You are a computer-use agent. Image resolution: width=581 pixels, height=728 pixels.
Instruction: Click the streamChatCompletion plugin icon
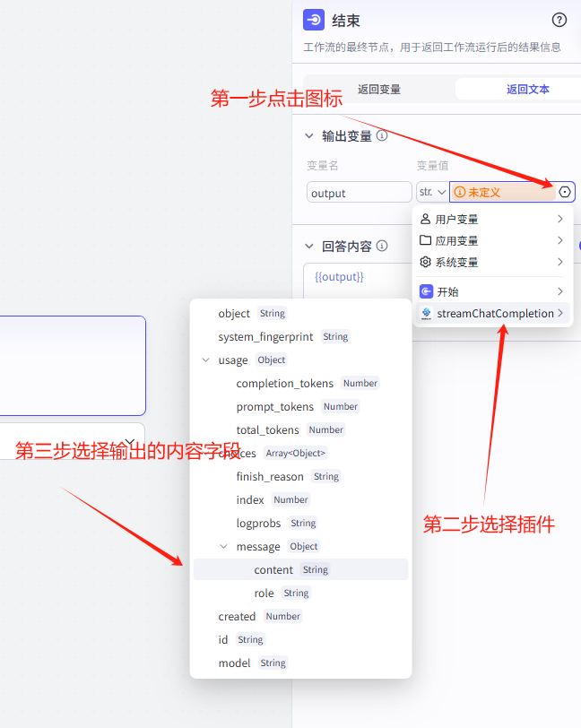[x=426, y=314]
